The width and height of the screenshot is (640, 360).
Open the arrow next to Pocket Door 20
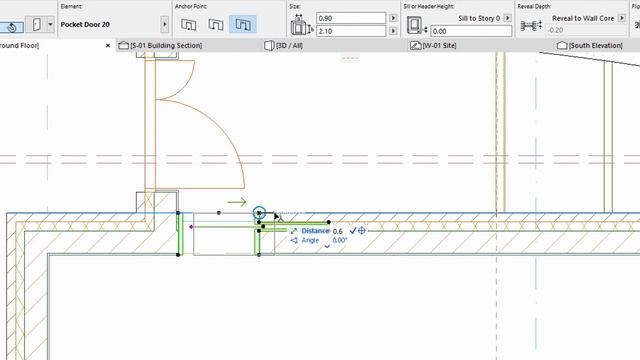[164, 24]
